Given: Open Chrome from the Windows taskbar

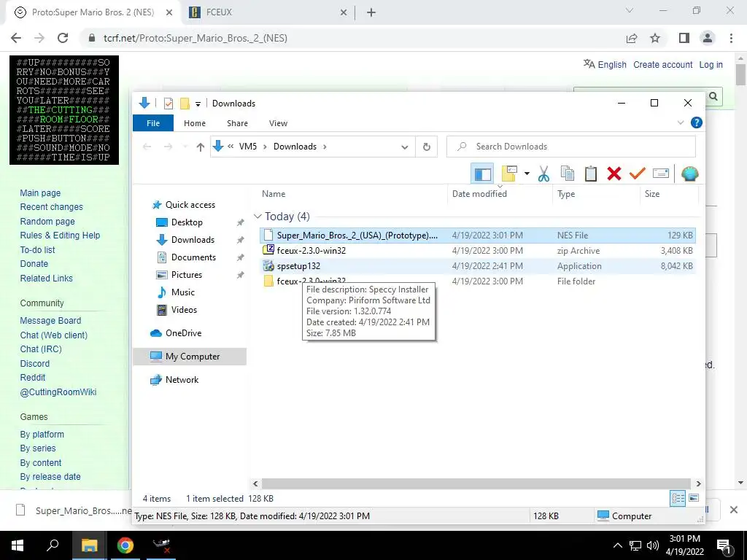Looking at the screenshot, I should click(125, 545).
